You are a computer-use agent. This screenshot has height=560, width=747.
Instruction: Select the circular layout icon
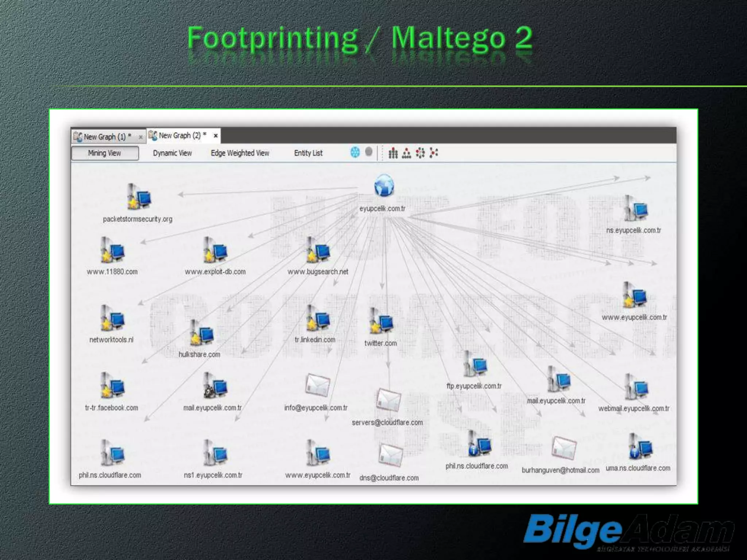pyautogui.click(x=420, y=153)
